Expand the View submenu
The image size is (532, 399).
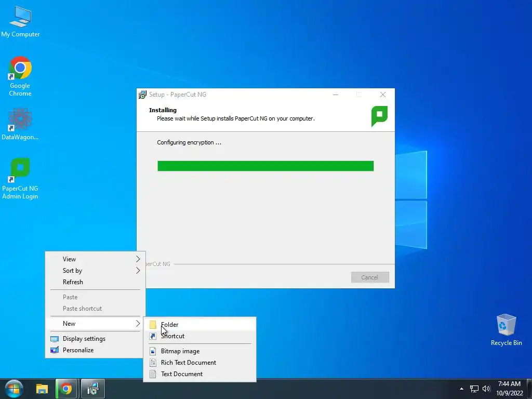click(96, 259)
